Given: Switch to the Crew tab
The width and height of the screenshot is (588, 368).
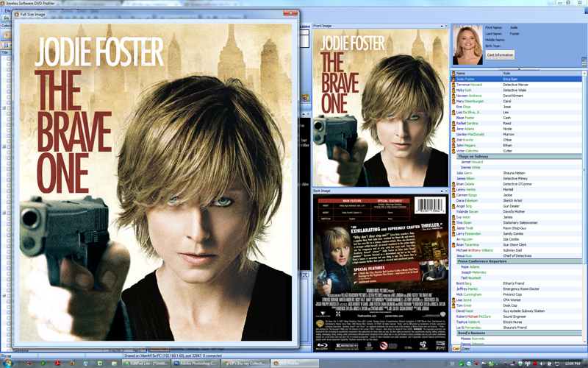Looking at the screenshot, I should pyautogui.click(x=465, y=349).
